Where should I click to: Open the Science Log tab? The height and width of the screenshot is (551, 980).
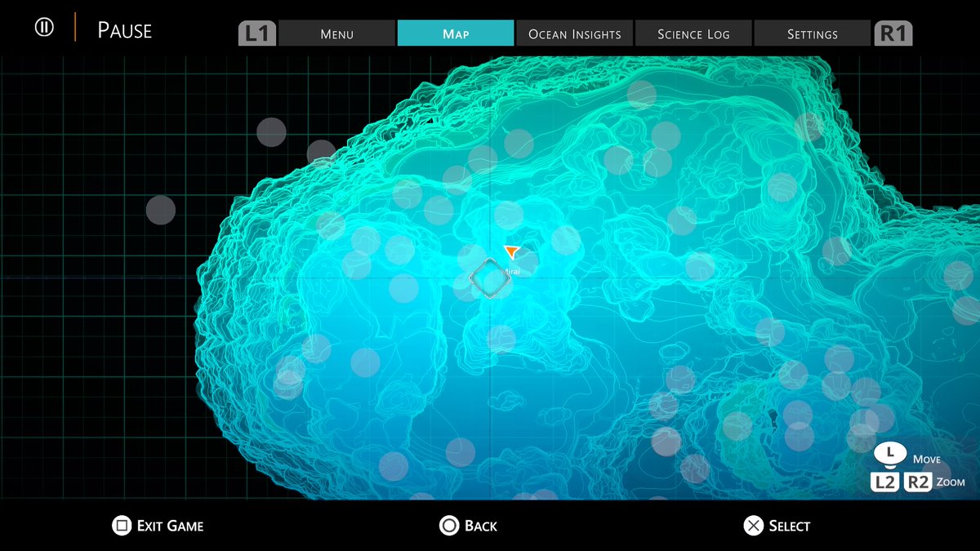pos(693,33)
